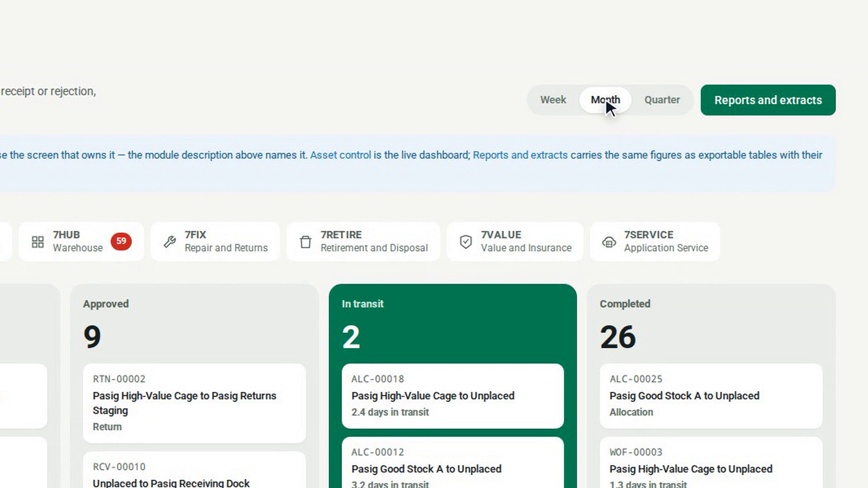Open the WOF-00003 completed card

(711, 463)
